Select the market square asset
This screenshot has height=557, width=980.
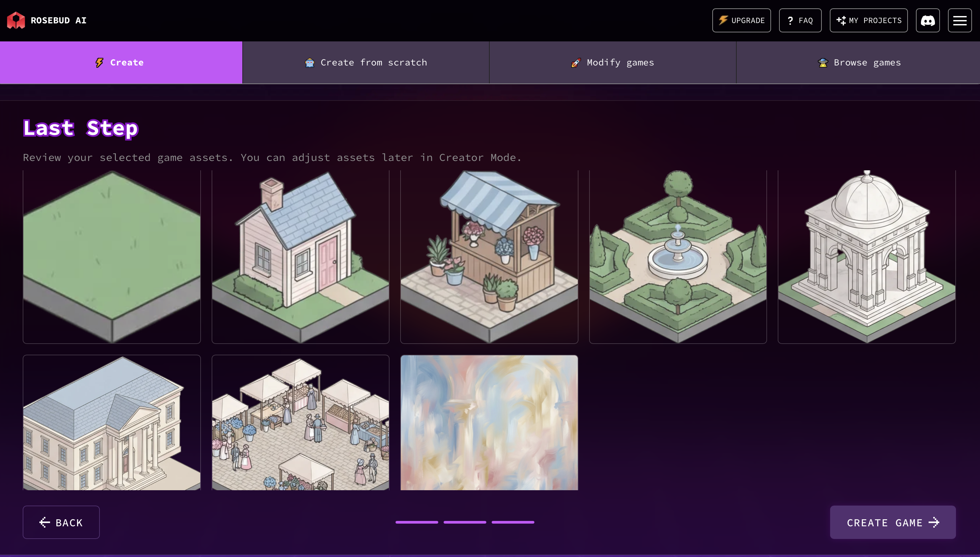300,422
